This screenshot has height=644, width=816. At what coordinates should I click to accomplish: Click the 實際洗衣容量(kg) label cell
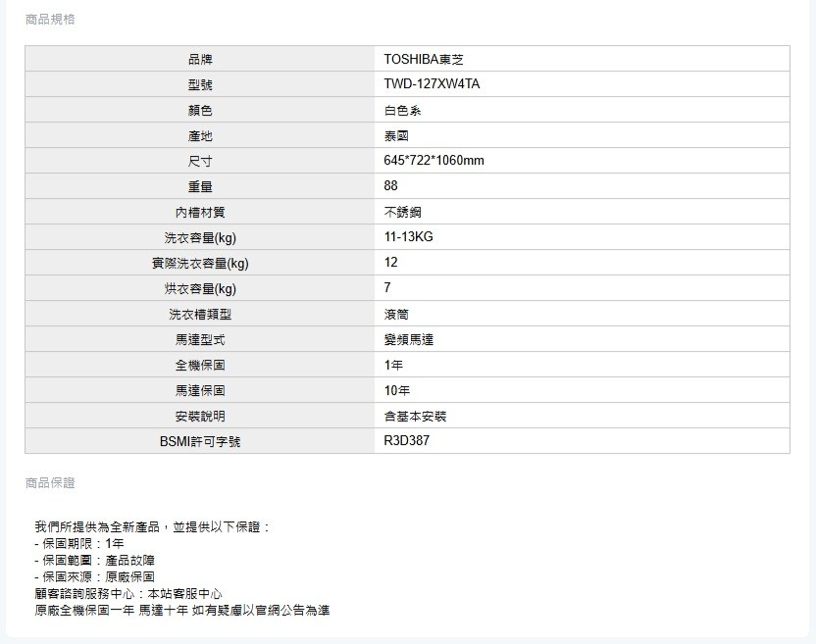click(x=200, y=263)
